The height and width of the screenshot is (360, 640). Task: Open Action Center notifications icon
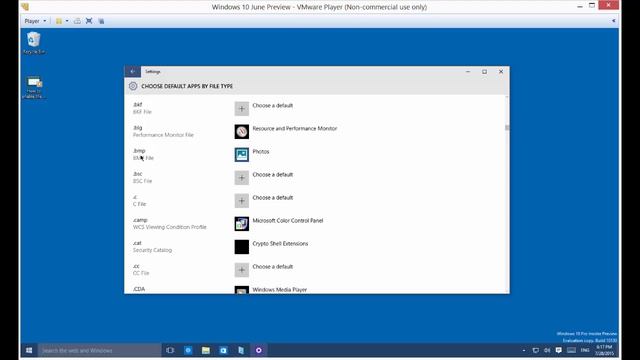pyautogui.click(x=558, y=350)
